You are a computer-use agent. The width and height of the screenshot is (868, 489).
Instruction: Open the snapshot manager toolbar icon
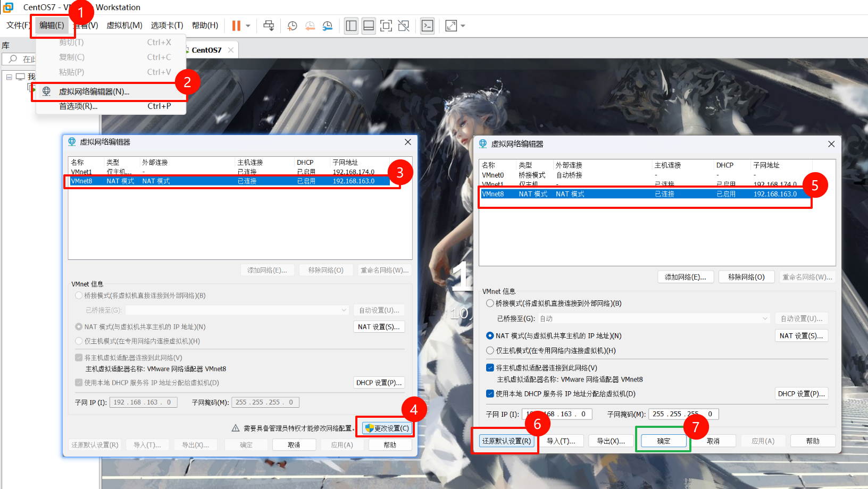click(328, 26)
